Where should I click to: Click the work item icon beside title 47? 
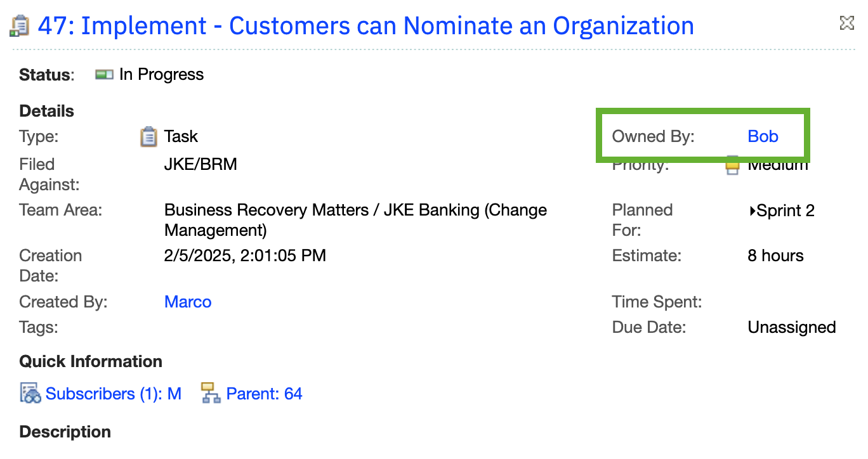(20, 26)
